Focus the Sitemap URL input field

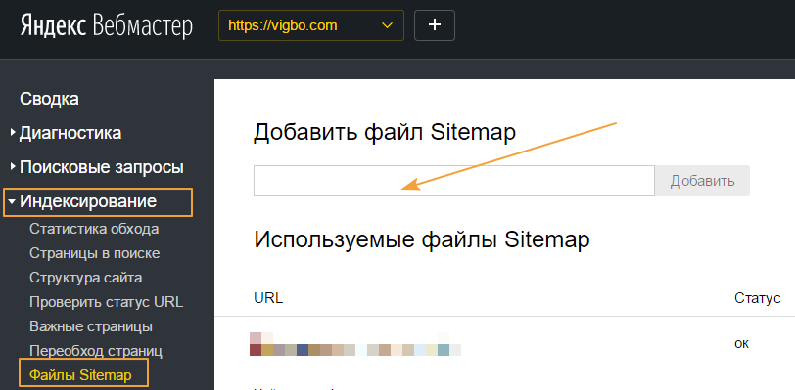pyautogui.click(x=454, y=180)
